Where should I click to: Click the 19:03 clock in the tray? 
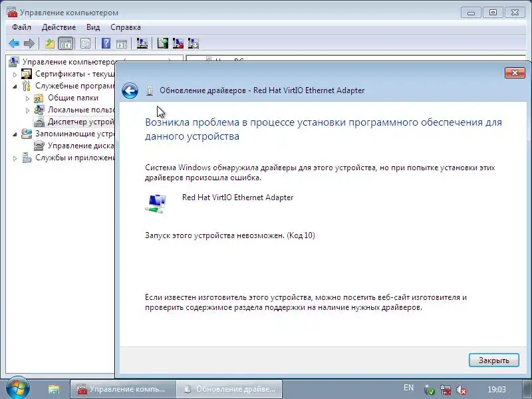click(x=496, y=390)
